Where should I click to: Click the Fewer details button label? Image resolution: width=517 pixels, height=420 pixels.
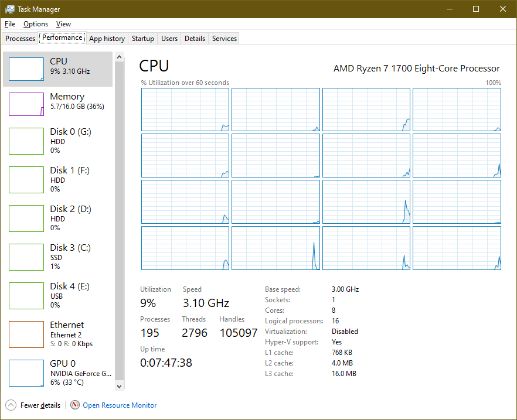coord(40,405)
